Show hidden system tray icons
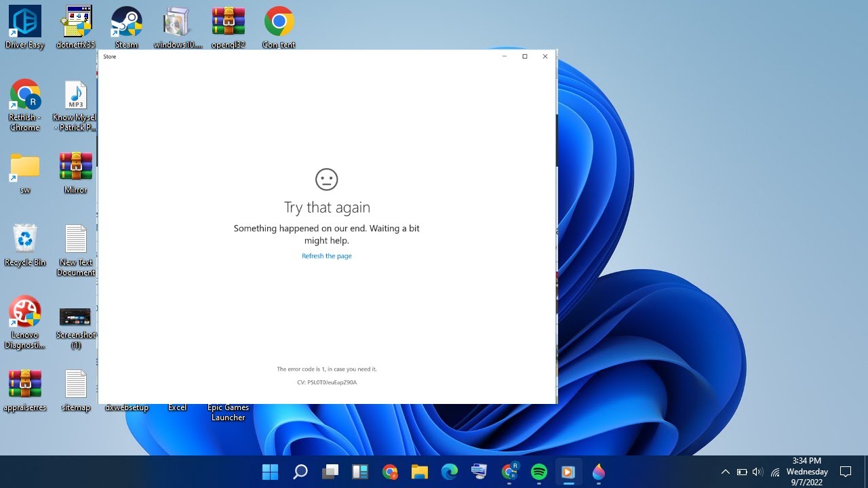The image size is (868, 488). pyautogui.click(x=725, y=472)
